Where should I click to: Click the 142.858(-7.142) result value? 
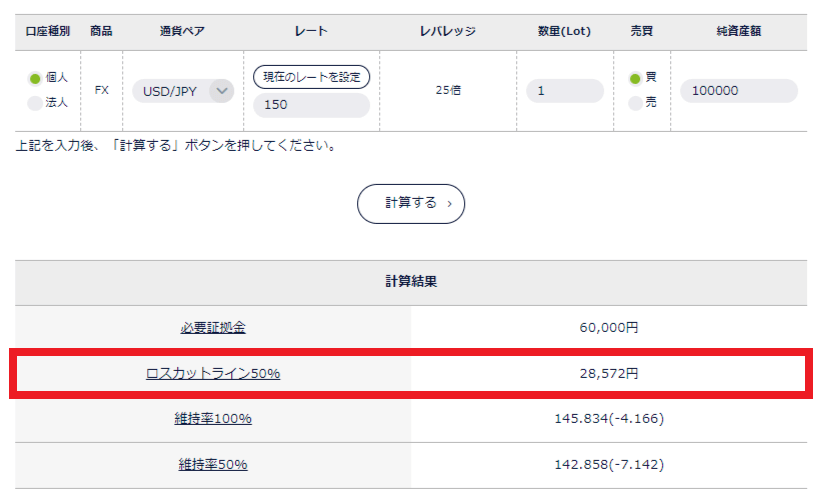609,464
